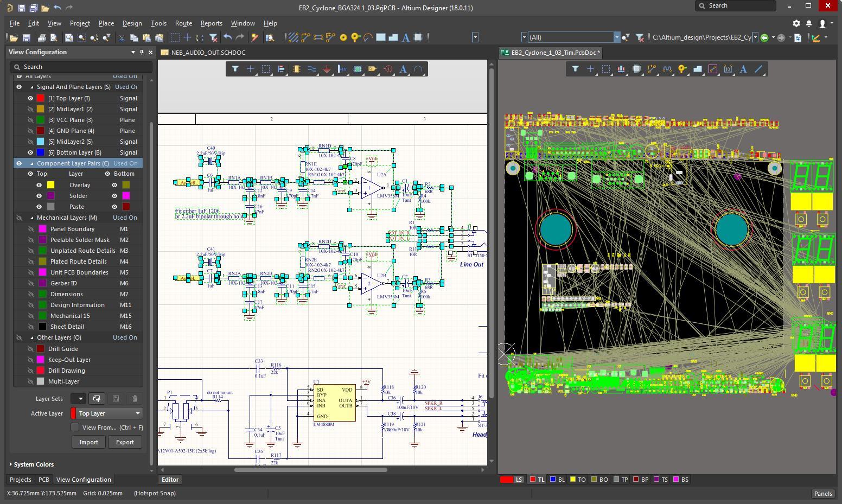Screen dimensions: 842x504
Task: Click the View Configuration search field
Action: (80, 67)
